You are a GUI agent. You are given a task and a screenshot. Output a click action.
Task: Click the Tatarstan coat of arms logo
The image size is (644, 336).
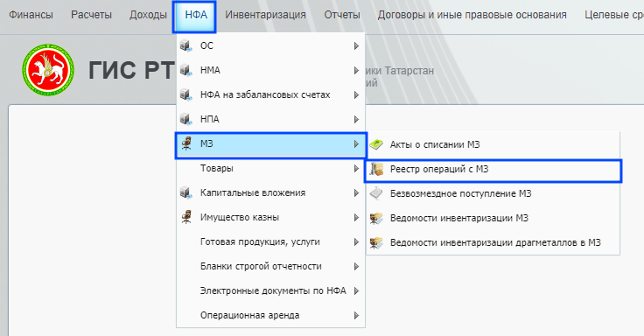pyautogui.click(x=48, y=70)
